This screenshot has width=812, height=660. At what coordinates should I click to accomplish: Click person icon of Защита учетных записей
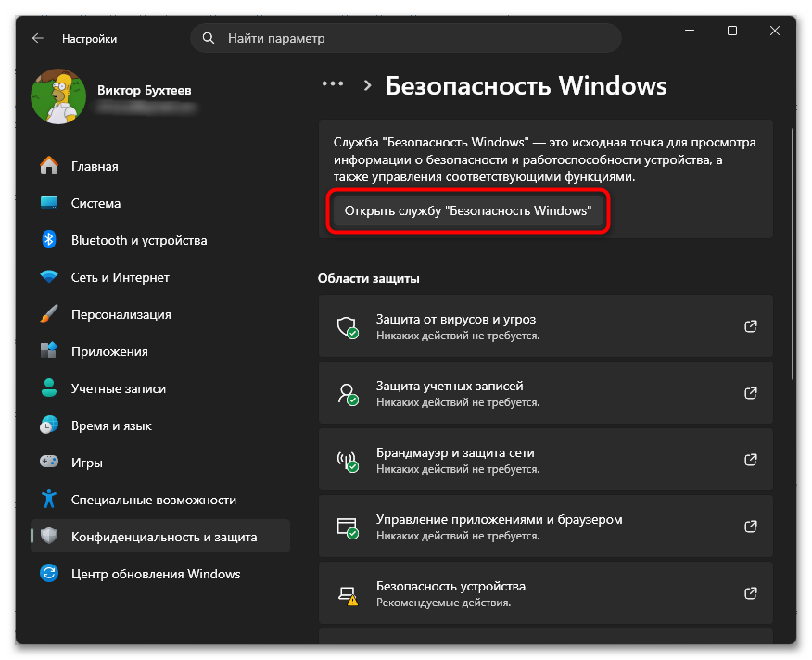(348, 394)
